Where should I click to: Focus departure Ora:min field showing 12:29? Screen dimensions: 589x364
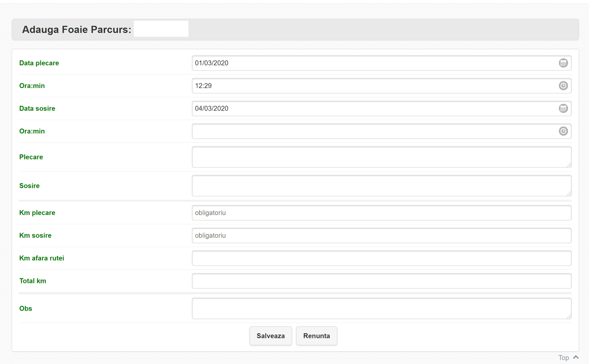click(382, 86)
